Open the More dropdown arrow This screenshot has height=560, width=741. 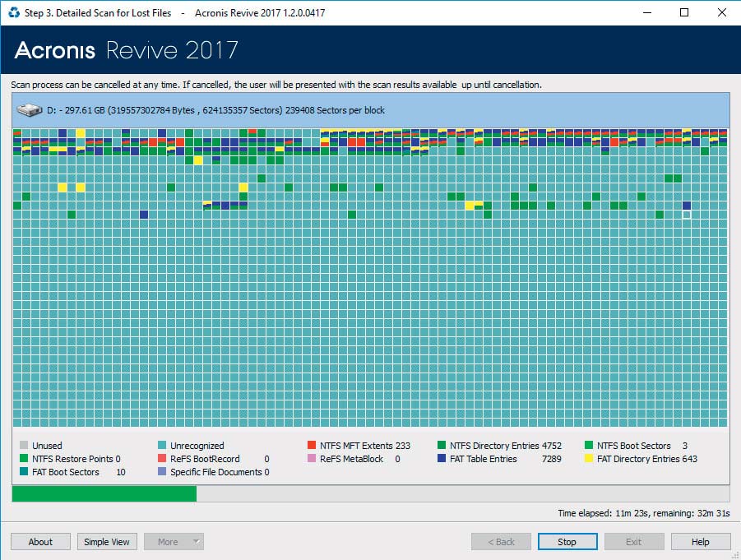coord(196,542)
